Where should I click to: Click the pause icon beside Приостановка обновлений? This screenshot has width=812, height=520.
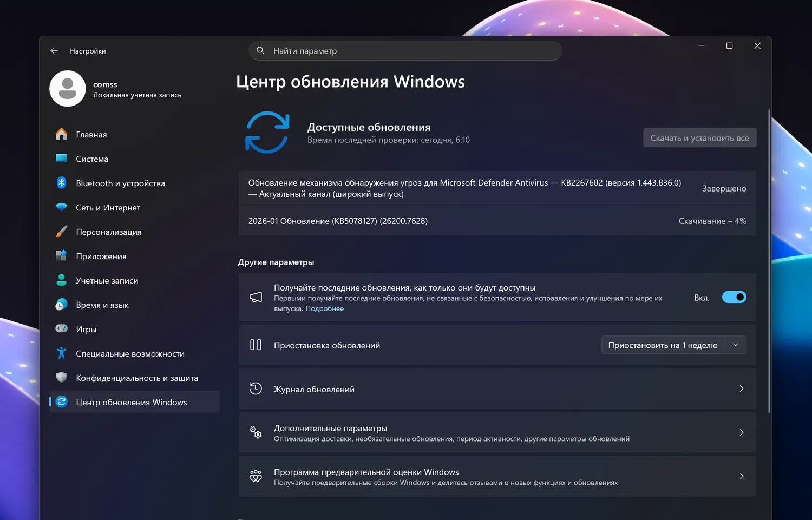[x=256, y=345]
